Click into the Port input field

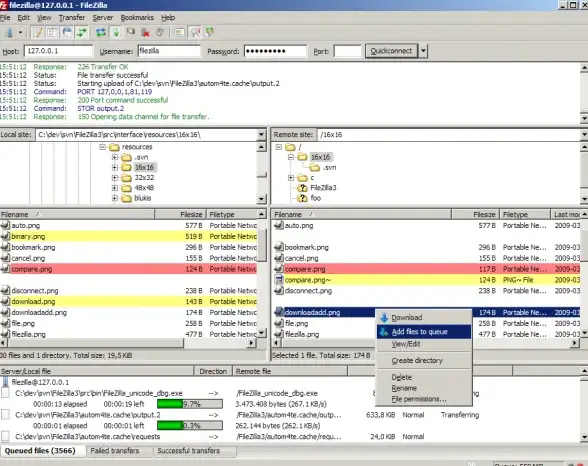[x=348, y=51]
